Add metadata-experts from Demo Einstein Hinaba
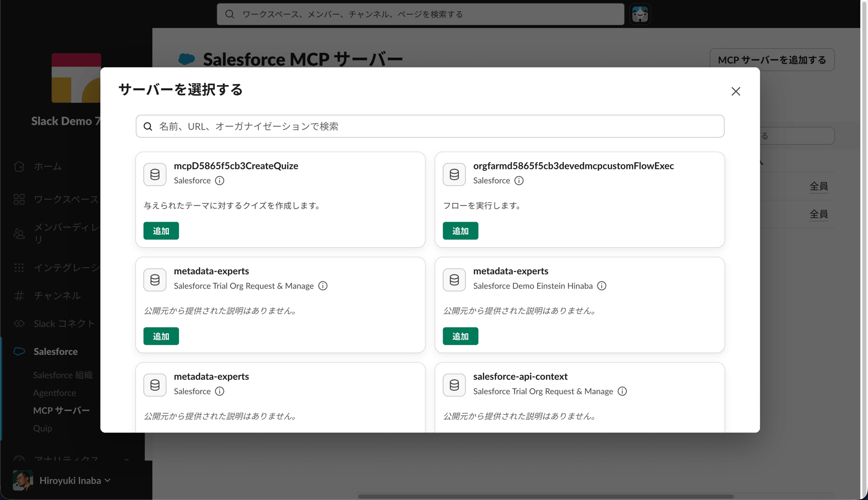This screenshot has width=868, height=500. tap(460, 336)
